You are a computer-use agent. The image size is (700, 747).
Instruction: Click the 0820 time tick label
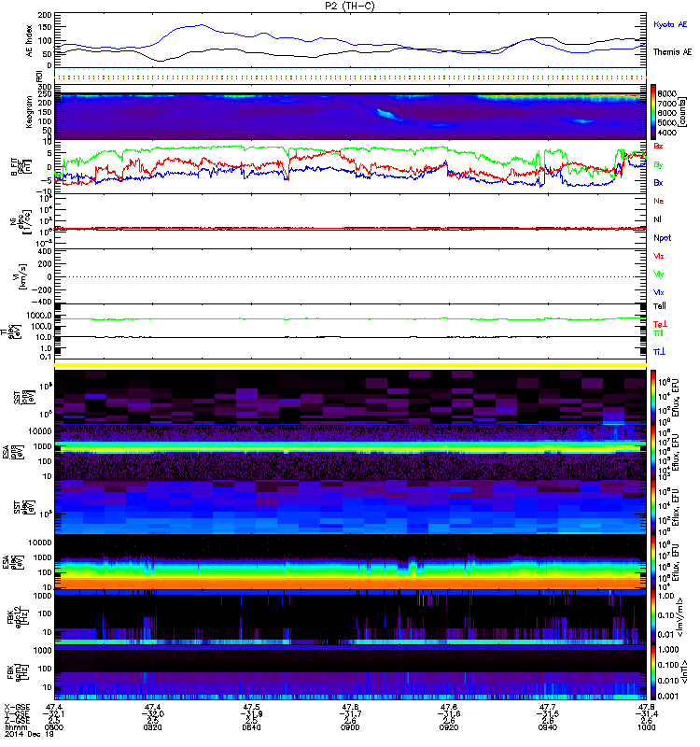pyautogui.click(x=152, y=727)
